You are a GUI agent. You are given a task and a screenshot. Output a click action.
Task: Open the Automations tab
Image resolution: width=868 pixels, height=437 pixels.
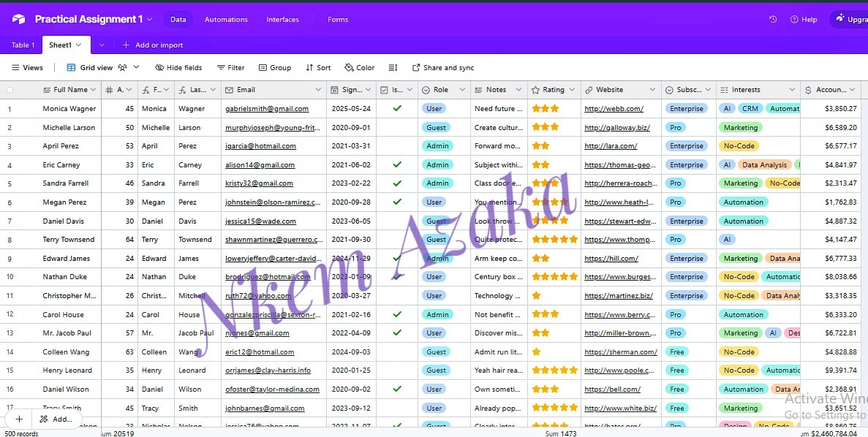226,19
